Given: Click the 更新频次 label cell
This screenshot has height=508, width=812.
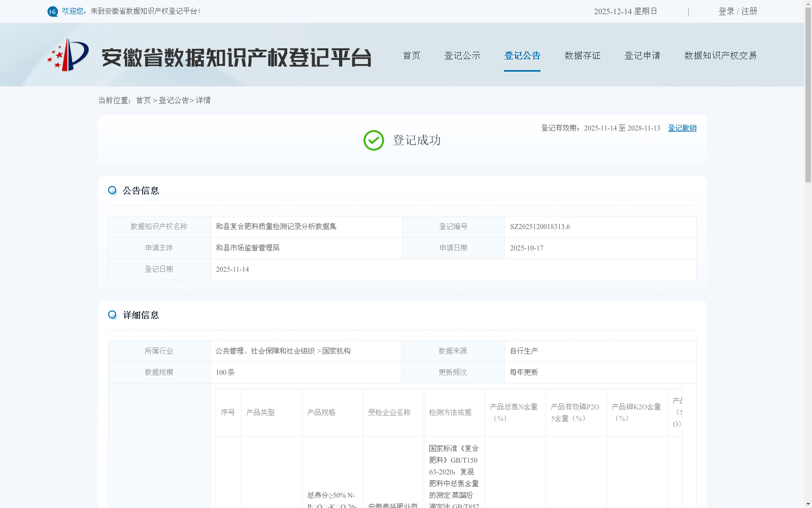Looking at the screenshot, I should 453,372.
